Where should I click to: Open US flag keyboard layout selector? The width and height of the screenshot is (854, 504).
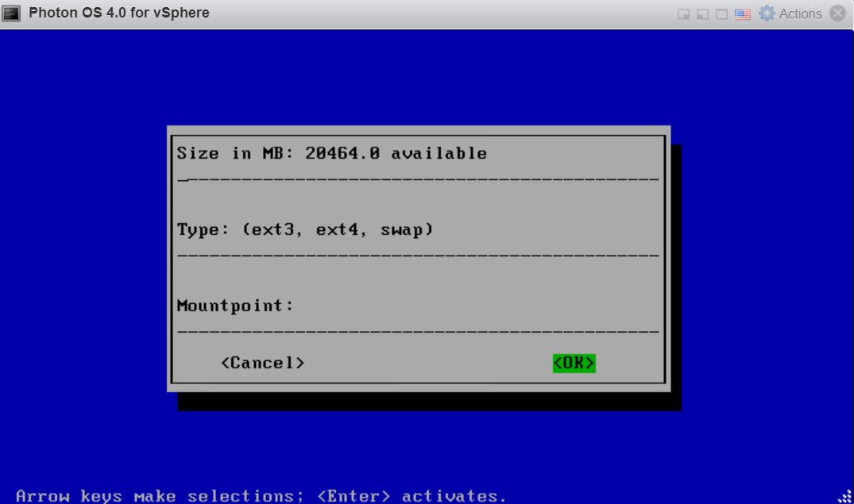(x=743, y=14)
